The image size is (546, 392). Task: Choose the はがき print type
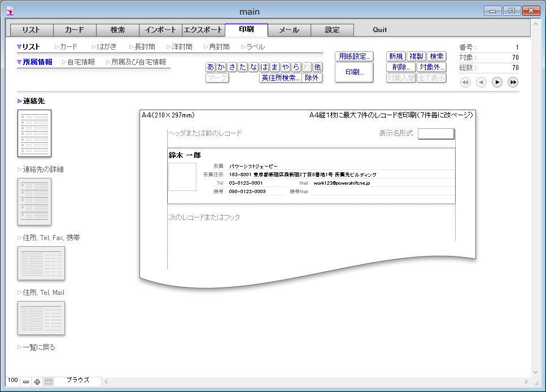pyautogui.click(x=106, y=47)
